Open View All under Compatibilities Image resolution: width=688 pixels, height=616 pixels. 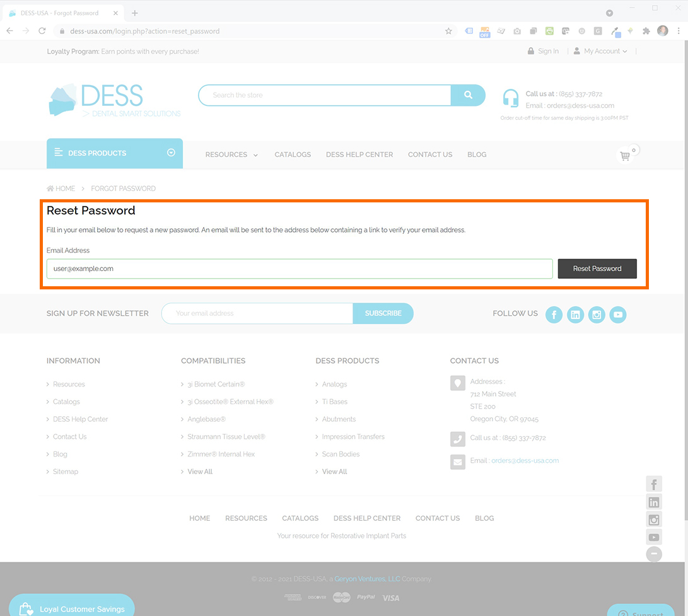coord(200,471)
